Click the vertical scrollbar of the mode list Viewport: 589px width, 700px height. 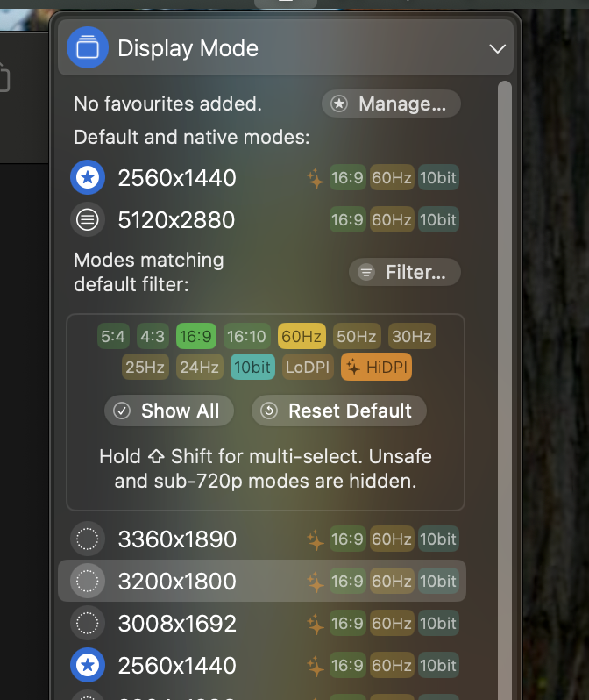[505, 389]
